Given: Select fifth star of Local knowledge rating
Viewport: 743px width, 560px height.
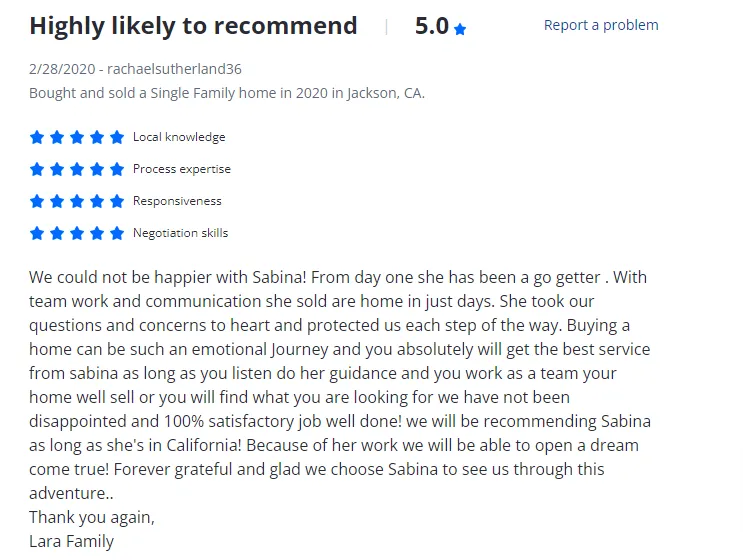Looking at the screenshot, I should (117, 137).
